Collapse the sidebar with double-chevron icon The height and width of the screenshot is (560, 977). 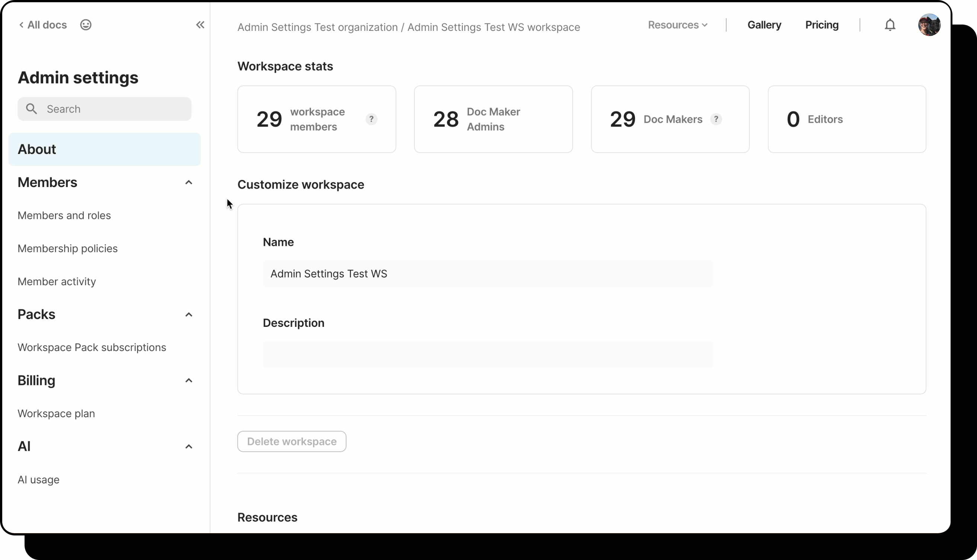(x=200, y=25)
